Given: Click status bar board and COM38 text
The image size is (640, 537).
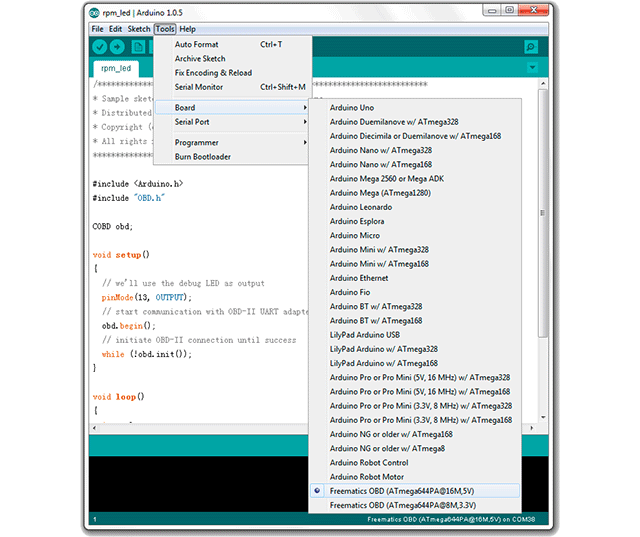Looking at the screenshot, I should point(451,519).
